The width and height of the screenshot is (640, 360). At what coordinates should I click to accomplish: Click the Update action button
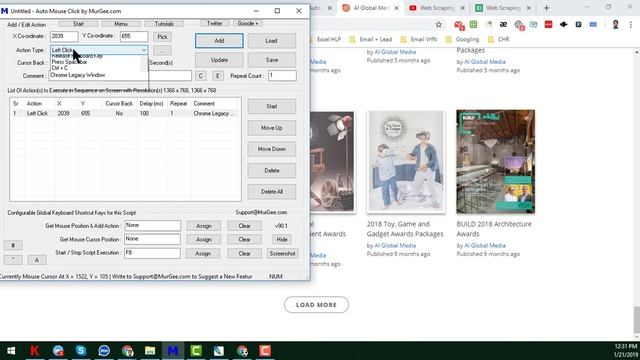pos(219,60)
